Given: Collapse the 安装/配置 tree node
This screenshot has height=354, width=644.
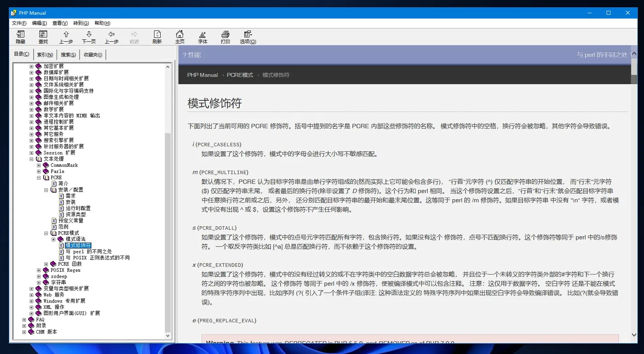Looking at the screenshot, I should click(x=46, y=190).
